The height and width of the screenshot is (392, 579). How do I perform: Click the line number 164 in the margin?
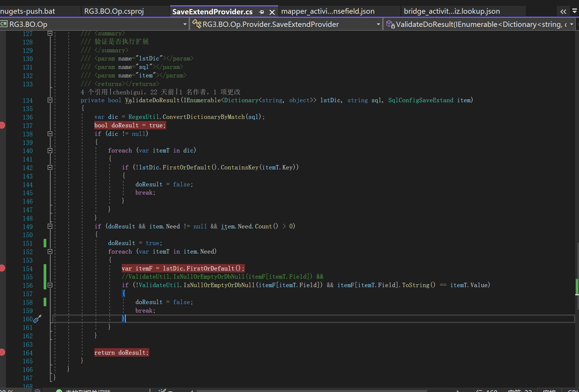pos(28,353)
